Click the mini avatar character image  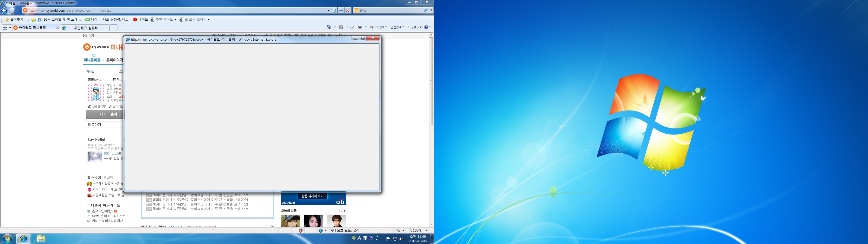point(96,93)
